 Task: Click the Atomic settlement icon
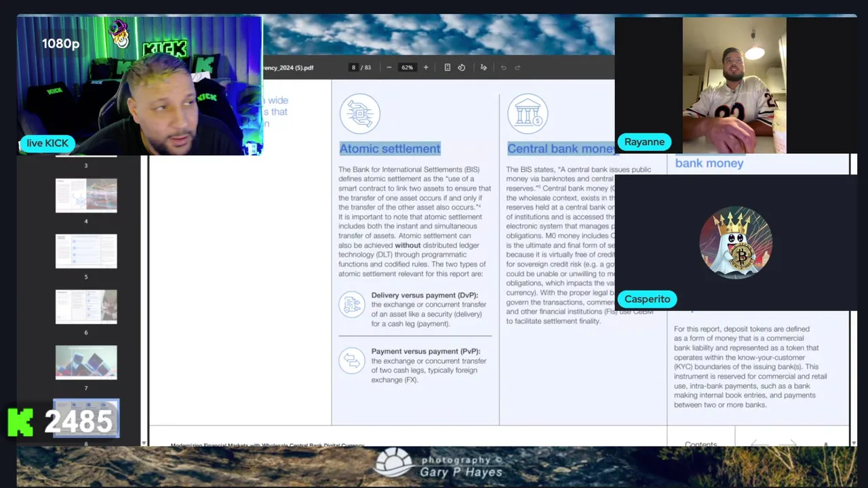pyautogui.click(x=359, y=113)
